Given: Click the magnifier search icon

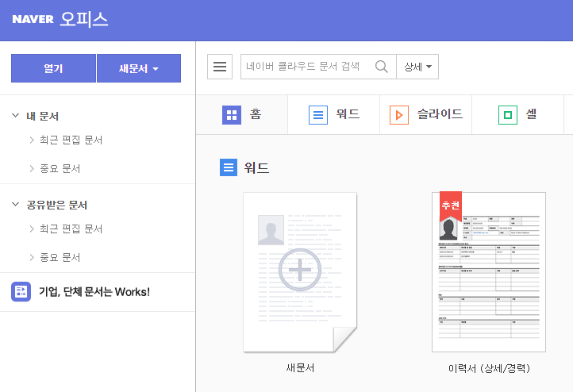Looking at the screenshot, I should [382, 67].
